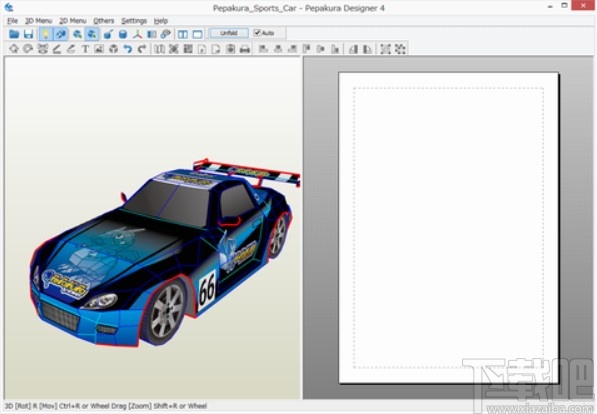597x414 pixels.
Task: Open the 2D Menu
Action: coord(73,21)
